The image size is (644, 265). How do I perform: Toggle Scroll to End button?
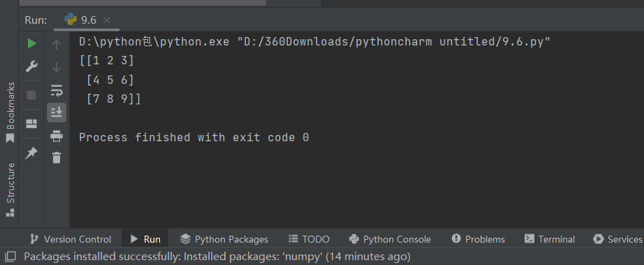[x=57, y=112]
